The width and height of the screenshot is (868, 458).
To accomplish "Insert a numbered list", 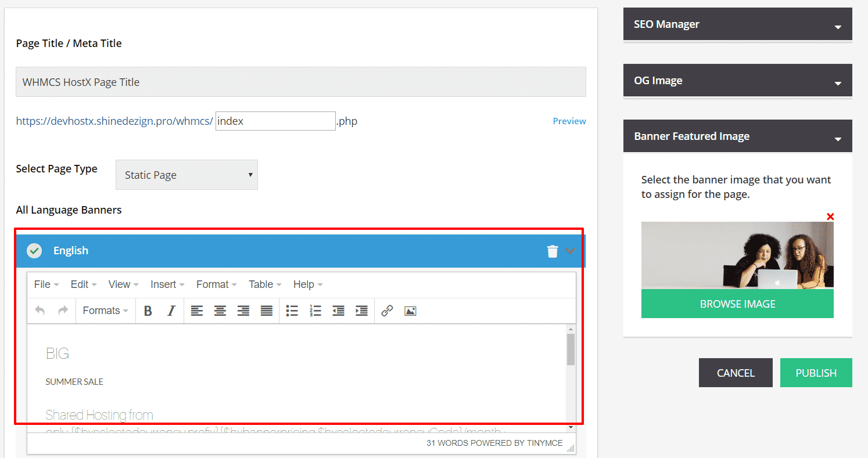I will pyautogui.click(x=315, y=311).
